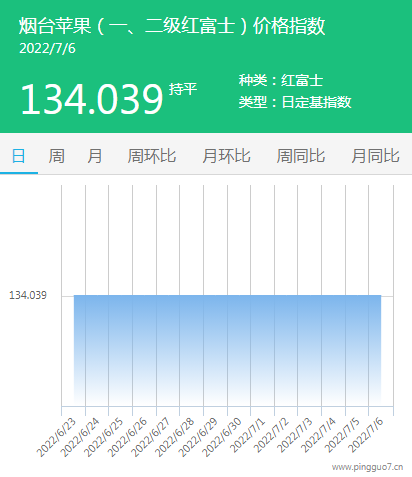Screen dimensions: 412x477
Task: Click the 134.039 y-axis label
Action: 28,295
